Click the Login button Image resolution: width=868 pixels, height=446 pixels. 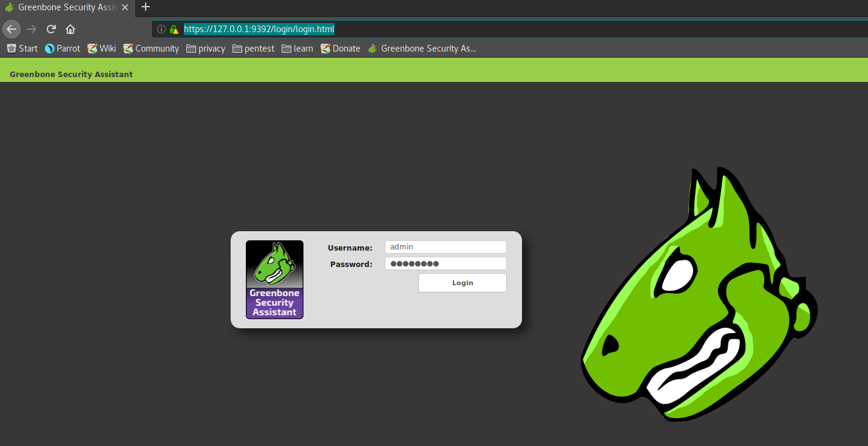click(463, 283)
